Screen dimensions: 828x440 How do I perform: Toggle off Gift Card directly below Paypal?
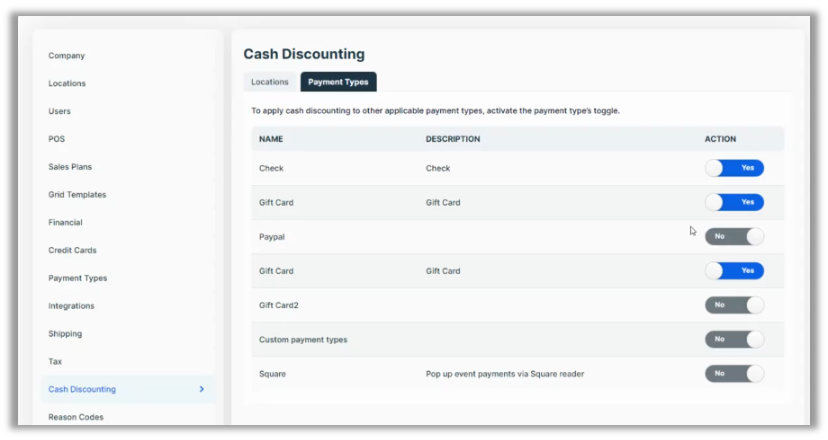click(x=734, y=271)
